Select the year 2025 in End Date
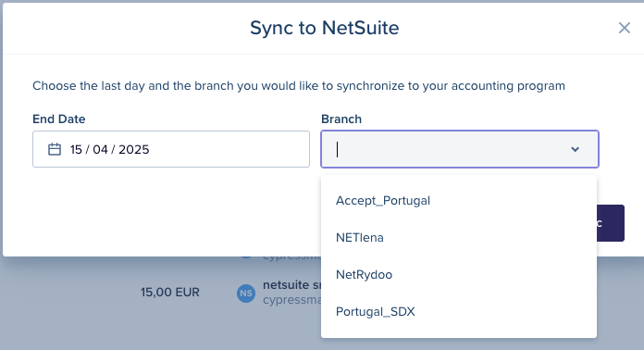The width and height of the screenshot is (644, 350). click(134, 149)
